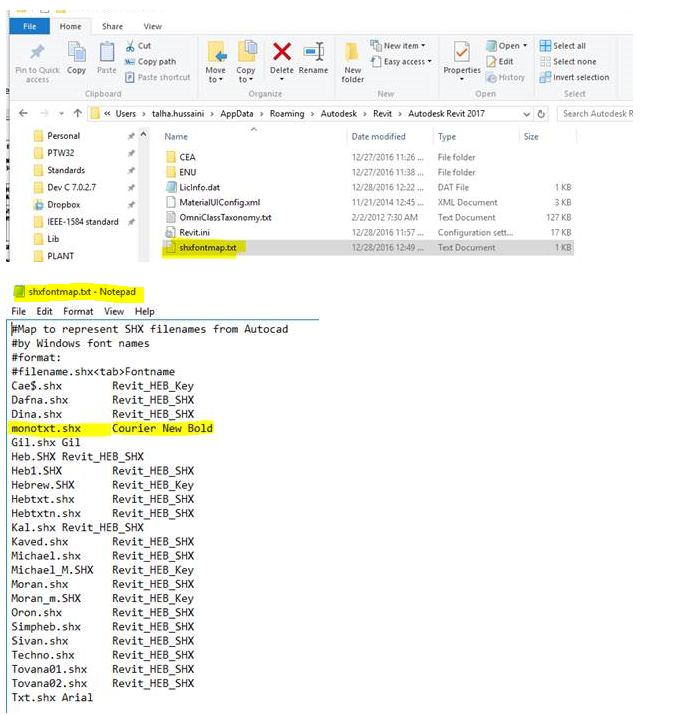Open the Format menu in Notepad
The height and width of the screenshot is (715, 690).
[78, 311]
